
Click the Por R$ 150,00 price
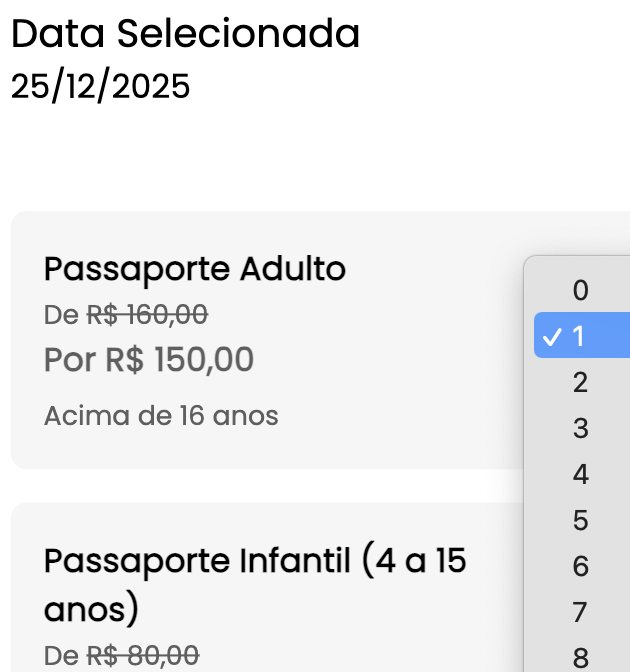click(149, 360)
